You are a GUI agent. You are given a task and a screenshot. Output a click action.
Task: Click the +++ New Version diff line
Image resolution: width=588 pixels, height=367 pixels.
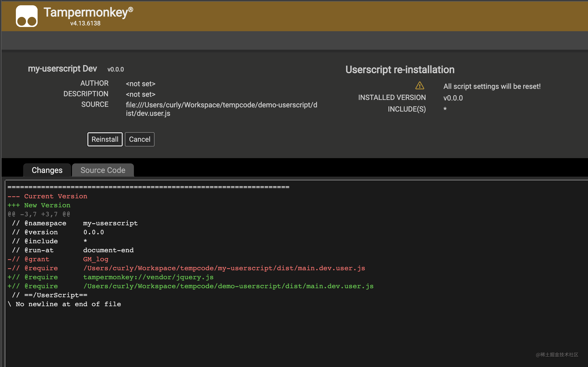click(39, 205)
